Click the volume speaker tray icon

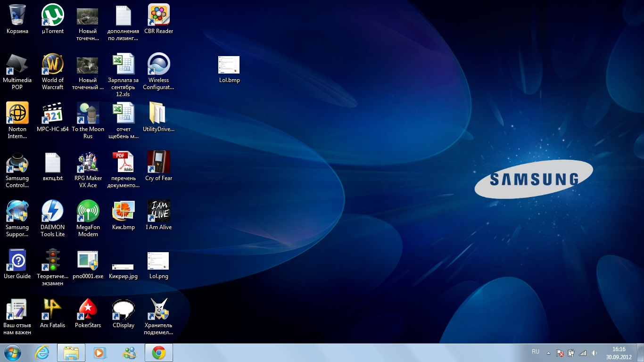point(594,353)
